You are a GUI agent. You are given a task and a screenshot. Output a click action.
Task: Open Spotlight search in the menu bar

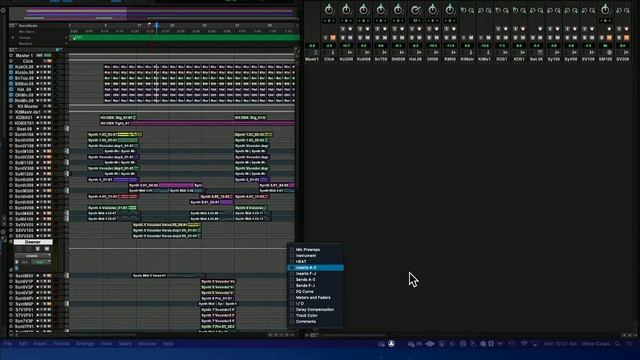pyautogui.click(x=618, y=344)
